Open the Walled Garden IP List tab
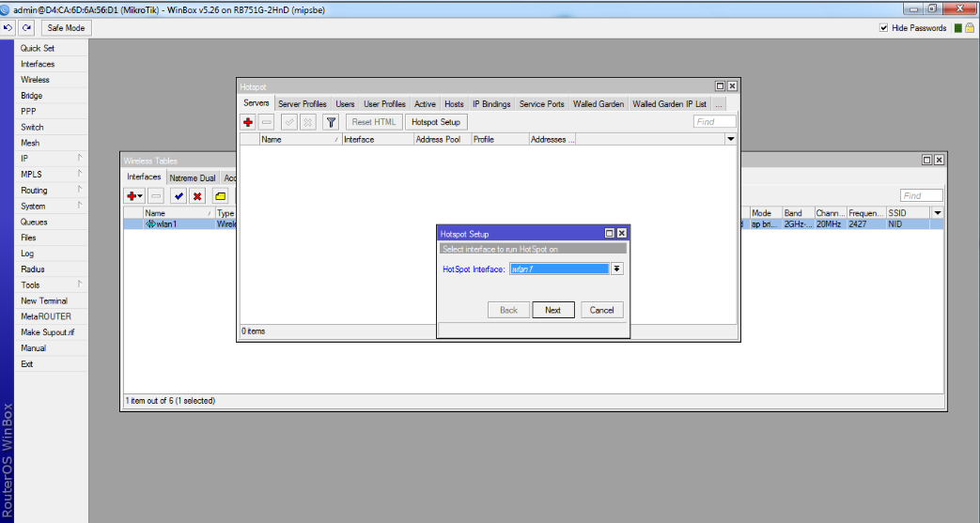980x523 pixels. [x=669, y=103]
